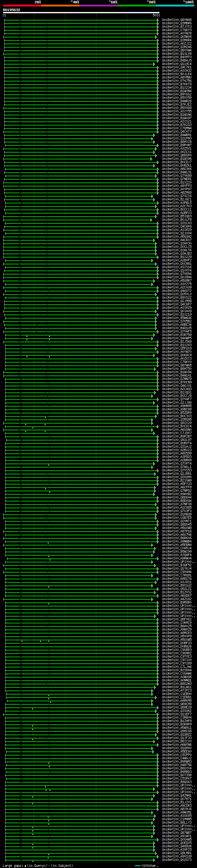The height and width of the screenshot is (868, 197).
Task: Select the UniRef100_Q3MGH5 label
Action: tap(177, 419)
